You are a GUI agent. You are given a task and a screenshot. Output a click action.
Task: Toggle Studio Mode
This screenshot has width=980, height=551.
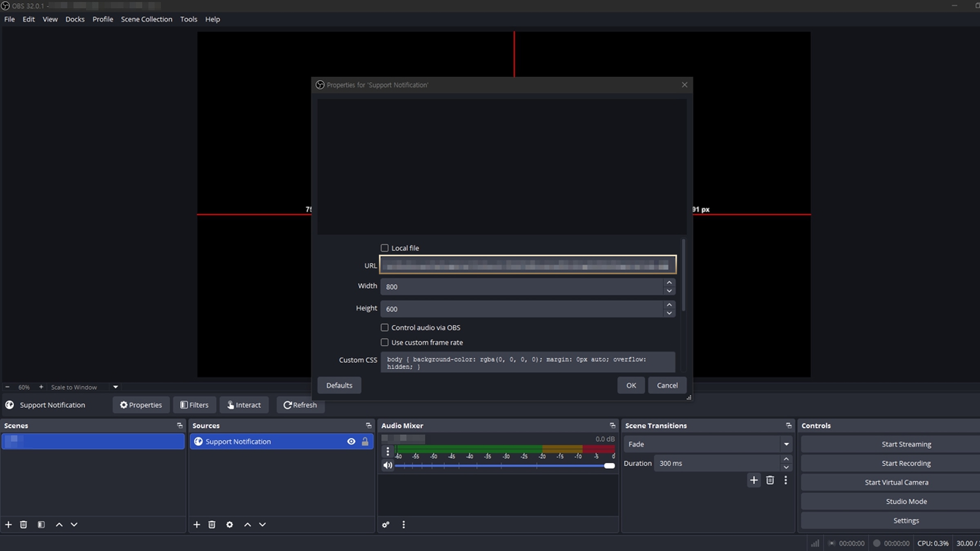(890, 501)
